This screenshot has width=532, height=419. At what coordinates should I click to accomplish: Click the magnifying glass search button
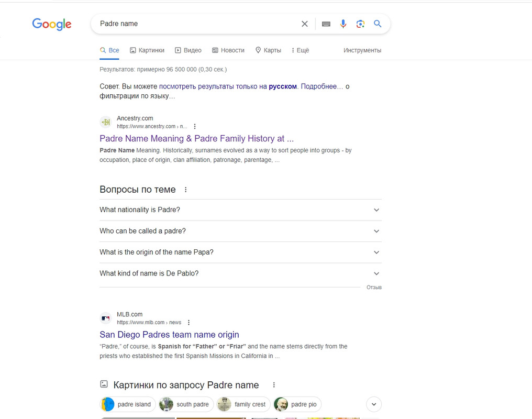(x=378, y=24)
